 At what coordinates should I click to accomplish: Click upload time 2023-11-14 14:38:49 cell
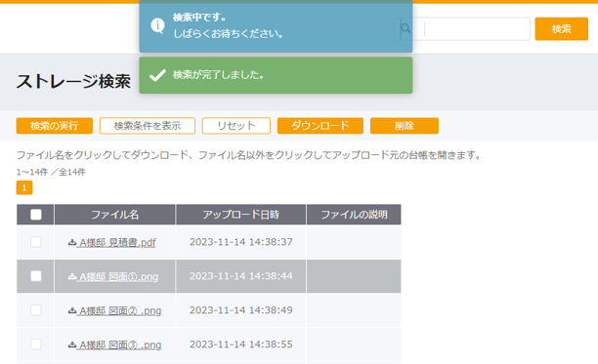241,310
